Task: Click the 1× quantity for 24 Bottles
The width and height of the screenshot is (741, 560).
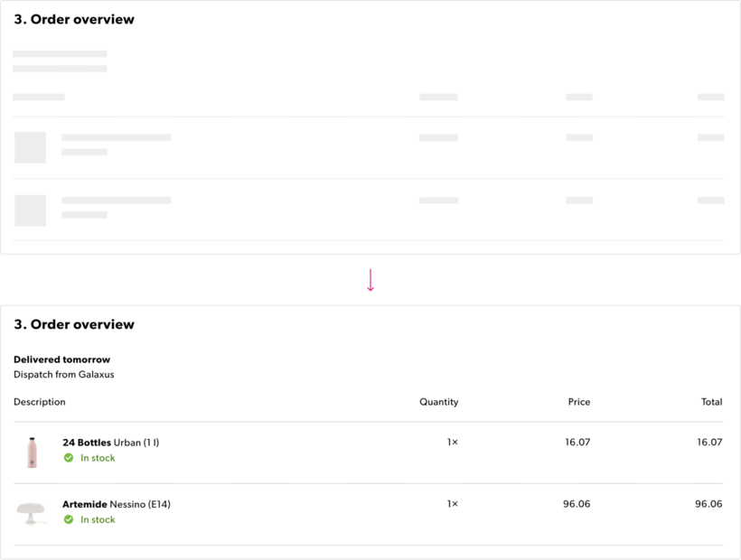Action: click(452, 443)
